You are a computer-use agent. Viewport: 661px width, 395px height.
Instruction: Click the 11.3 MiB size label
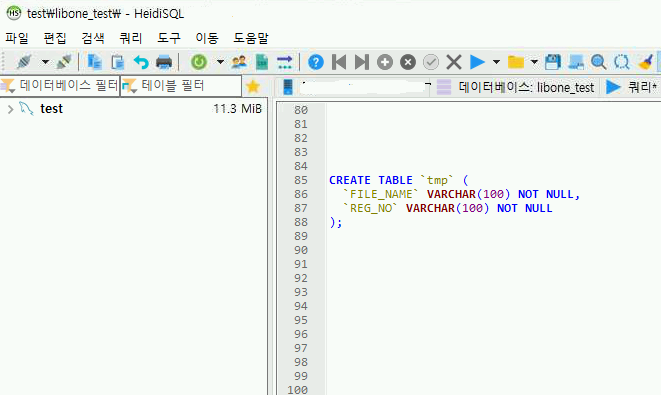tap(237, 109)
